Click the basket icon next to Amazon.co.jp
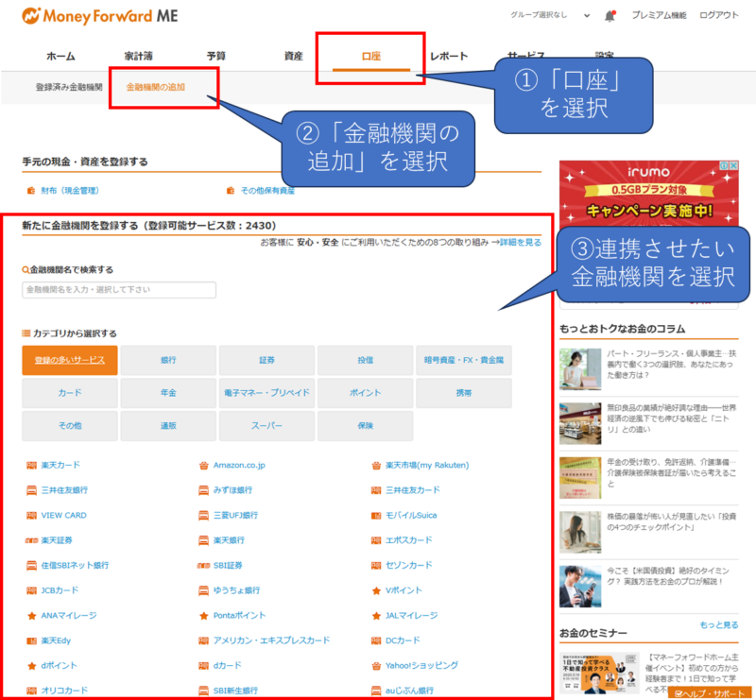 point(203,465)
